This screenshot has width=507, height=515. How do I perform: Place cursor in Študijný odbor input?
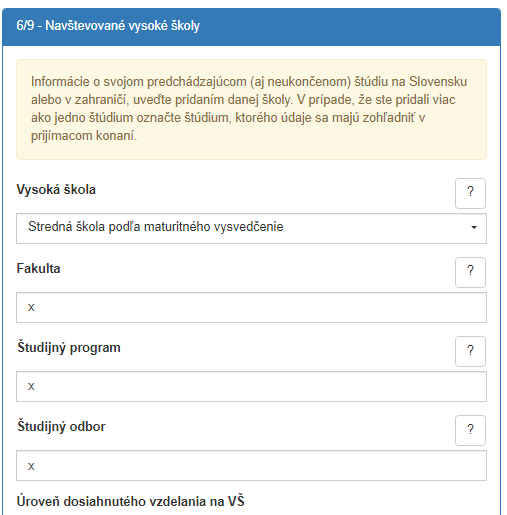click(251, 465)
